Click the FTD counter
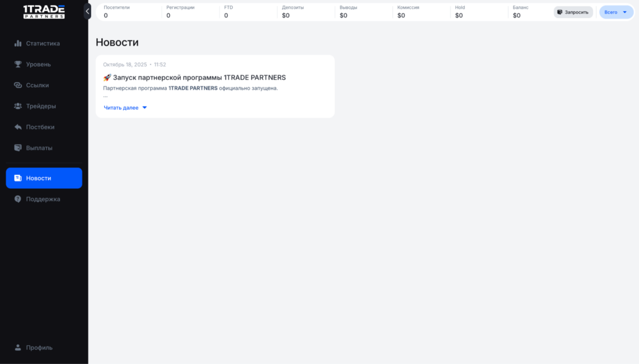The image size is (639, 364). (x=228, y=12)
